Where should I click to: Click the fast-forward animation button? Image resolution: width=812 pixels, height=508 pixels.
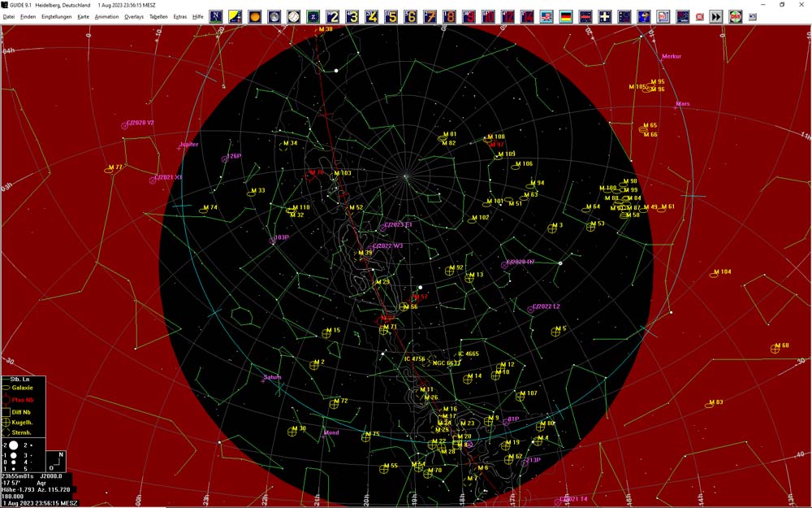(x=716, y=16)
